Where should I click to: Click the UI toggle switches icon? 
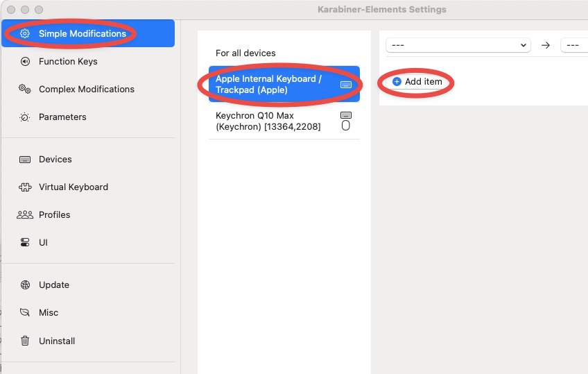[x=25, y=243]
